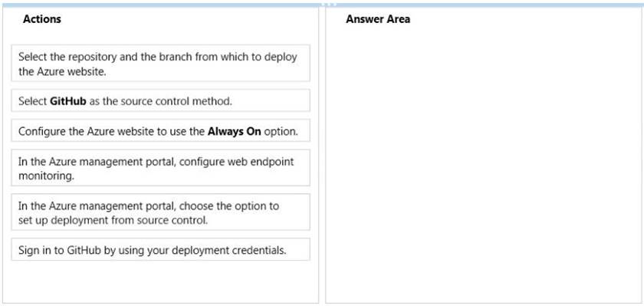Choose the 'set up deployment from source control' action

click(160, 212)
